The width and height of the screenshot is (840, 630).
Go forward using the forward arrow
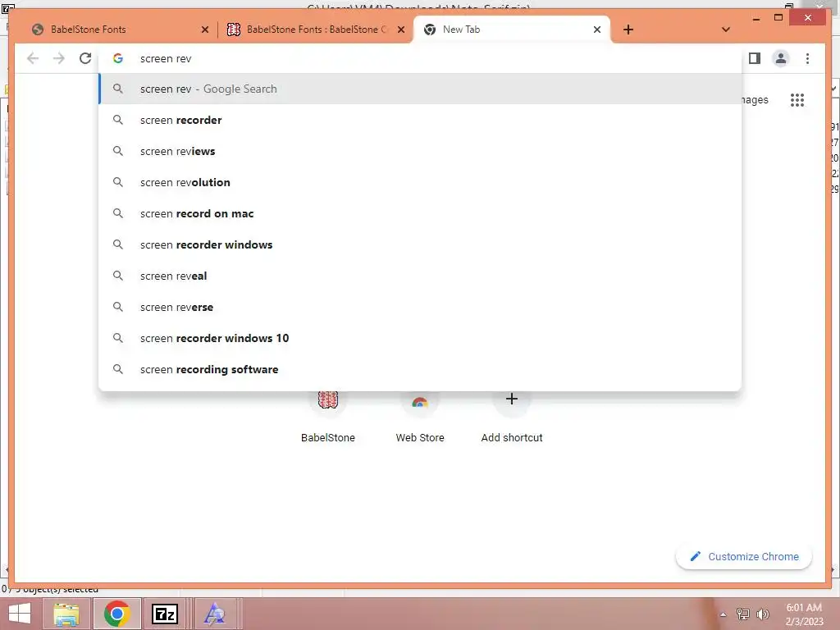click(x=59, y=58)
